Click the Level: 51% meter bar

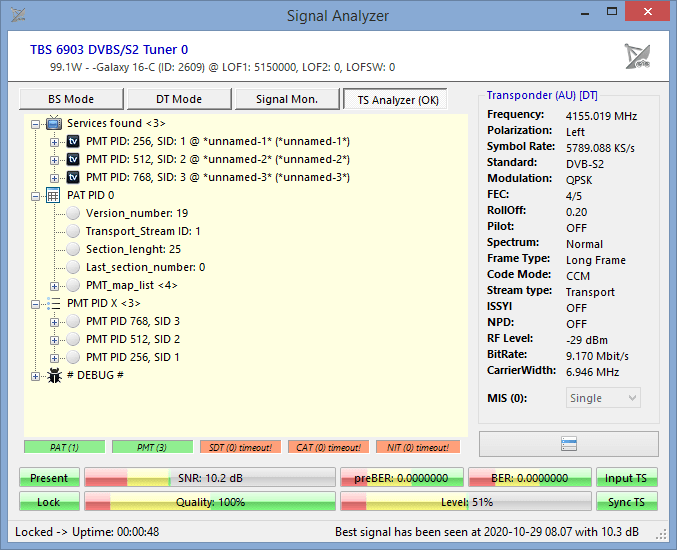tap(466, 502)
